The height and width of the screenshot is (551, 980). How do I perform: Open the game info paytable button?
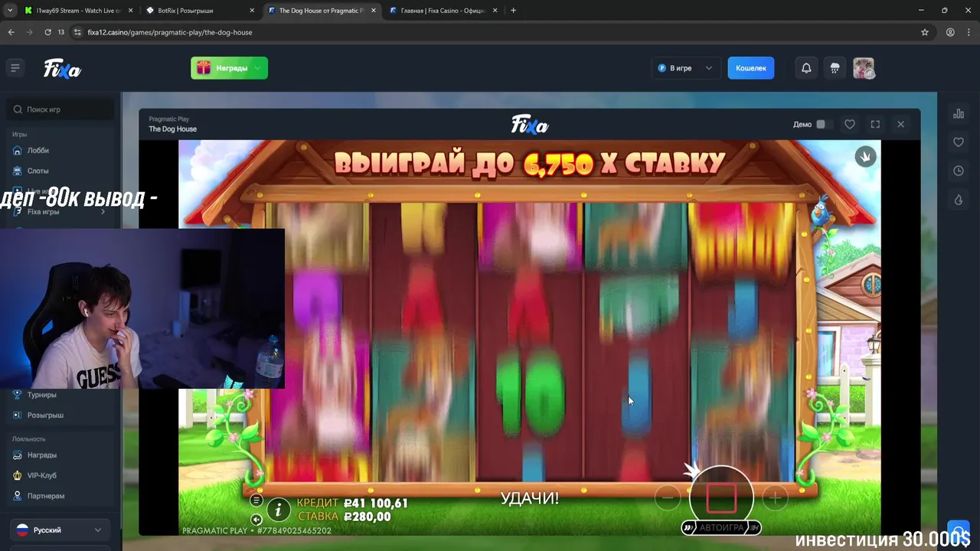click(x=279, y=510)
